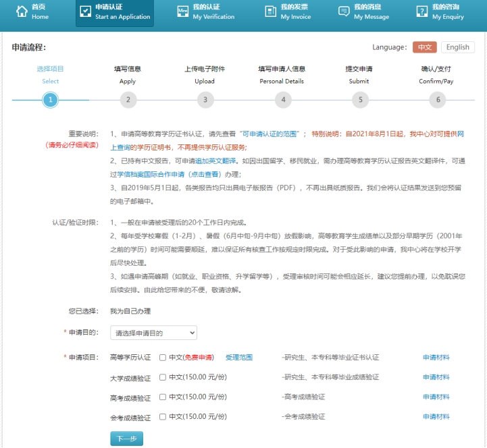
Task: Check the 大学成绩验证 中文 checkbox
Action: coord(163,377)
